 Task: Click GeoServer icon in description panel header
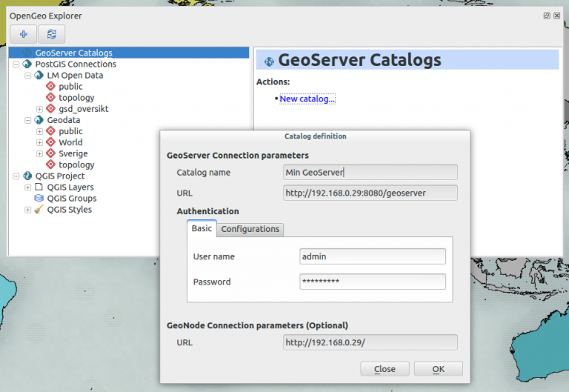pos(269,62)
